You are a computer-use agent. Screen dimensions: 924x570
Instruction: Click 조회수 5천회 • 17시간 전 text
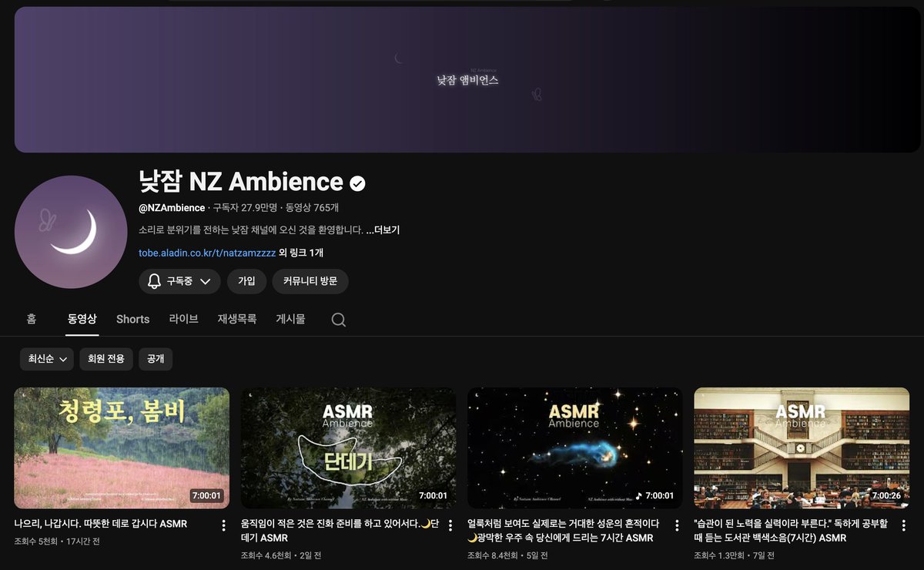[57, 541]
